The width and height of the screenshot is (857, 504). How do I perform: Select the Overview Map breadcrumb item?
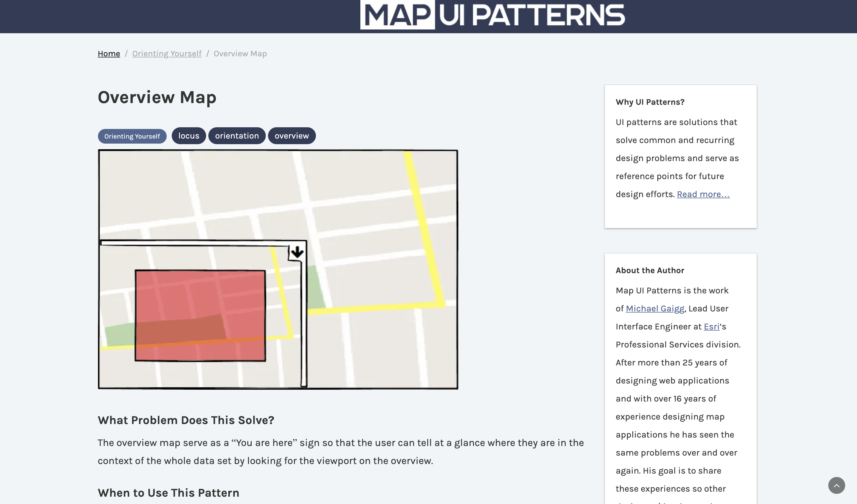(x=240, y=53)
